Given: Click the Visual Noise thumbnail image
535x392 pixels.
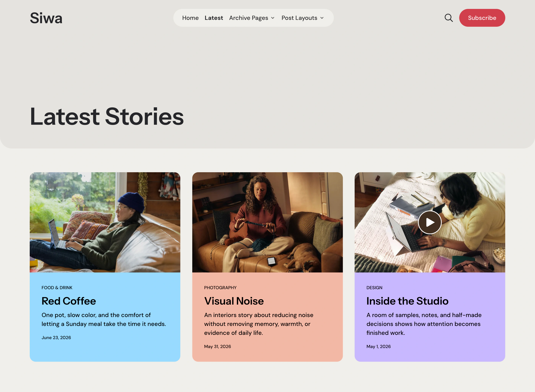Looking at the screenshot, I should (267, 222).
